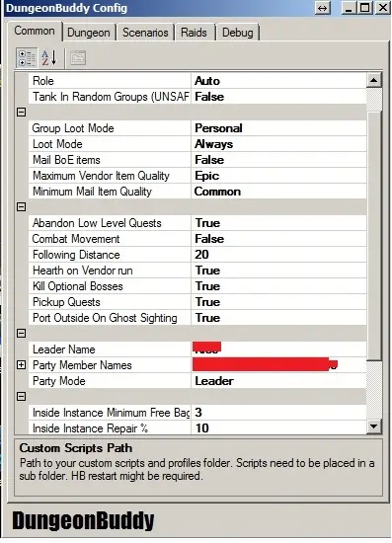Switch to the Dungeon tab
The width and height of the screenshot is (392, 543).
click(89, 33)
